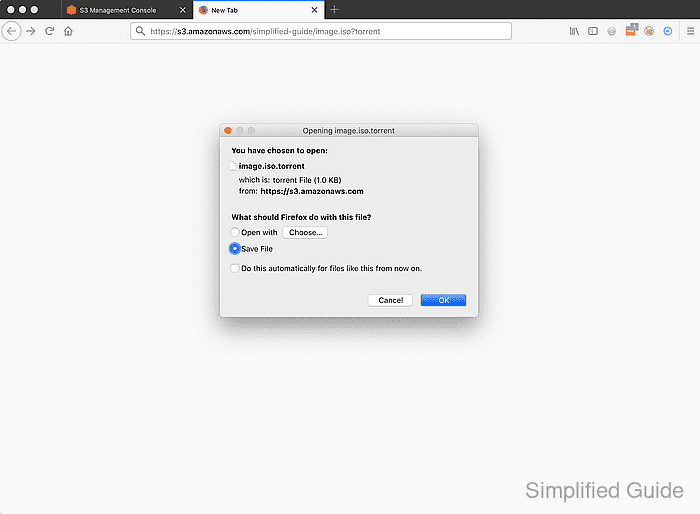Click the 'torrent File (1.0 KB)' text
Viewport: 700px width, 514px height.
point(307,180)
